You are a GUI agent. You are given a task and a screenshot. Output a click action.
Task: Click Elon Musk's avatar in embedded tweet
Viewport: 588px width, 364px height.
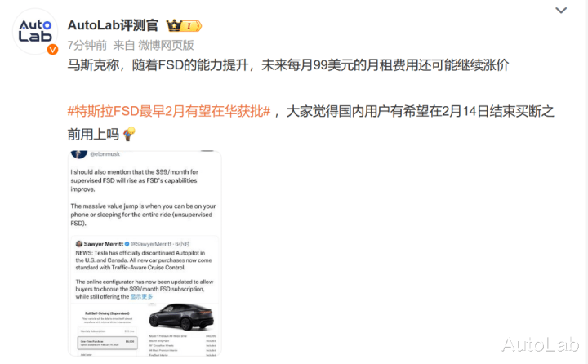78,154
